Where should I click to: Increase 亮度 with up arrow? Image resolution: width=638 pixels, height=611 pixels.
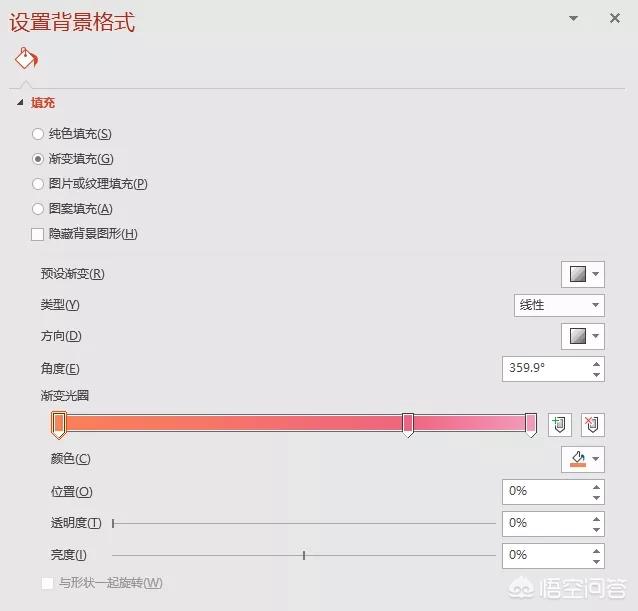tap(596, 551)
